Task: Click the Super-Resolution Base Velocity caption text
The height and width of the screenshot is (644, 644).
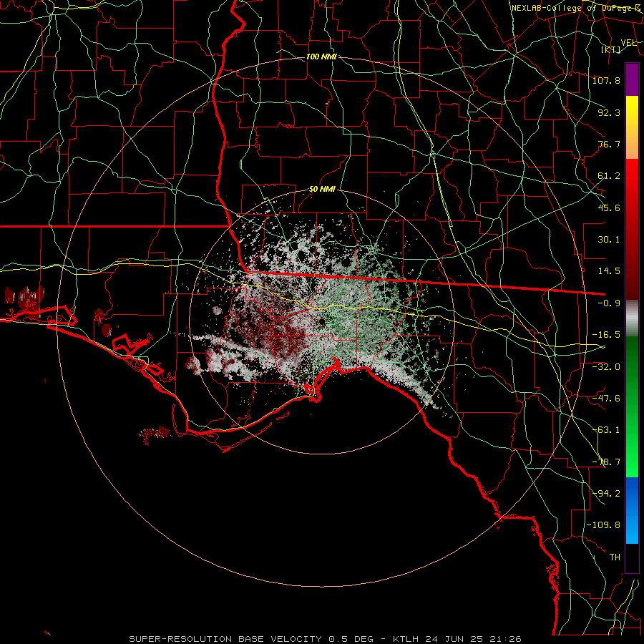Action: pyautogui.click(x=326, y=639)
